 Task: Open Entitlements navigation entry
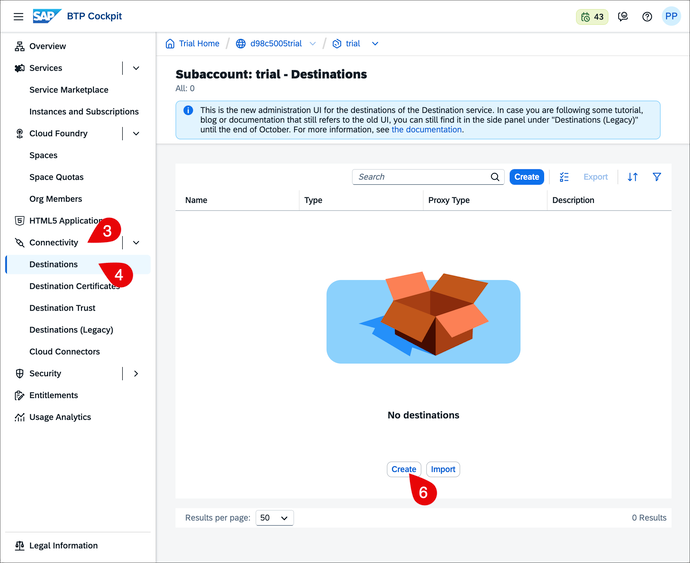tap(54, 395)
